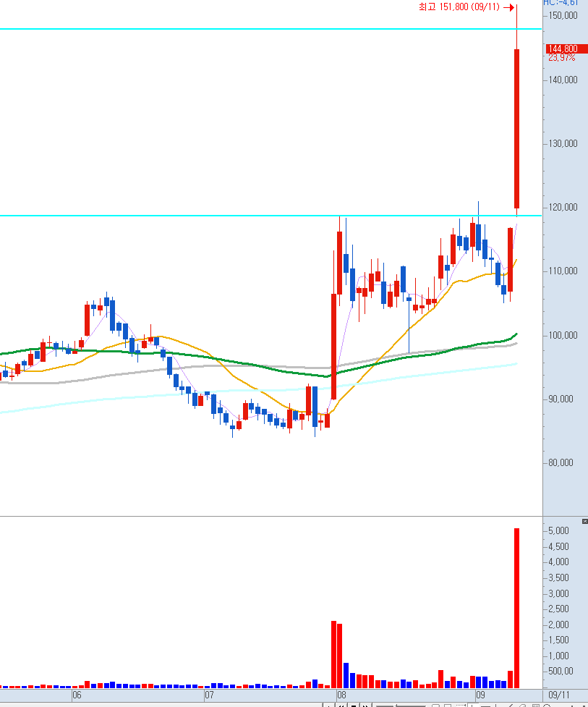Viewport: 588px width, 707px height.
Task: Click the 06 month marker on the date axis
Action: [77, 695]
